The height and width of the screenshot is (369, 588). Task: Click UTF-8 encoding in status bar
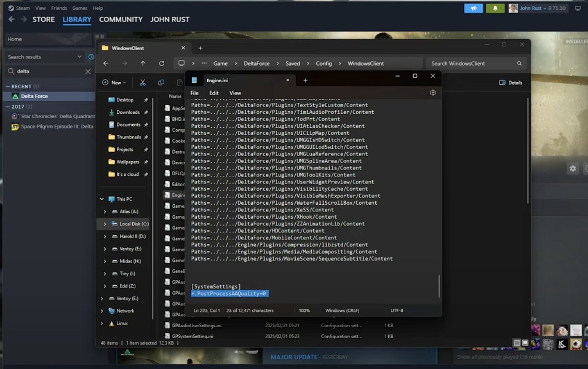(x=397, y=310)
